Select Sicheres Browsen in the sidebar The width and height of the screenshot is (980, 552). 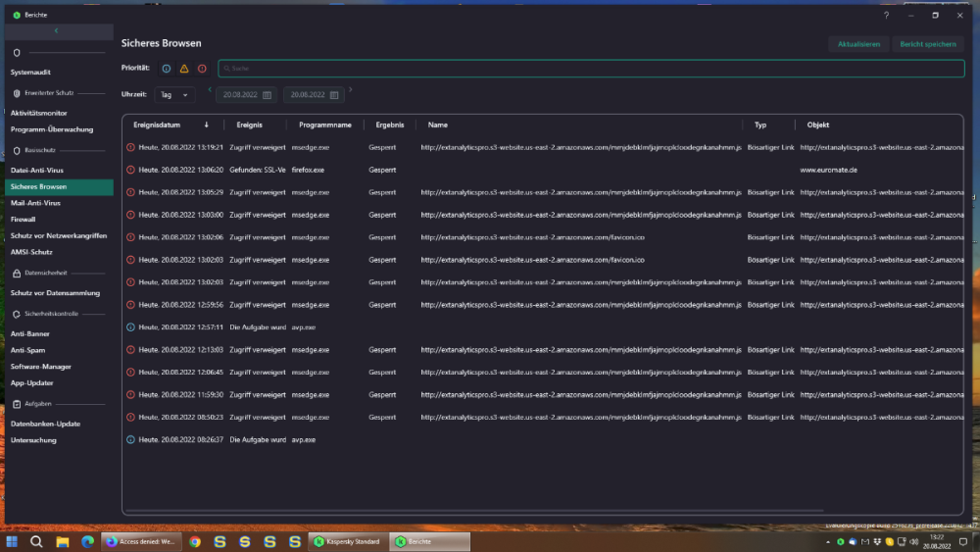point(60,187)
